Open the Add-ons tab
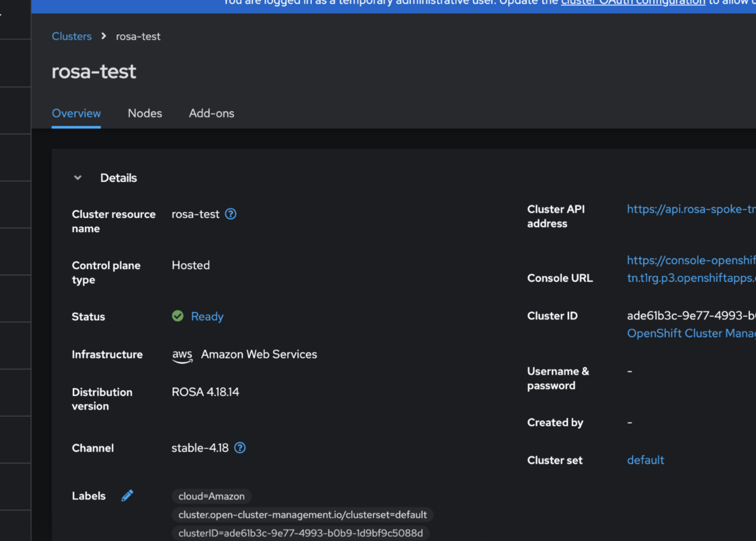This screenshot has height=541, width=756. click(211, 114)
